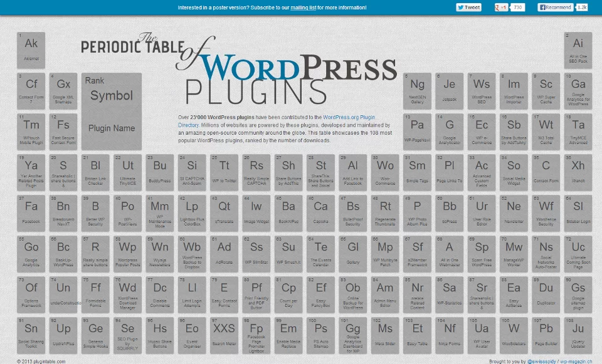602x364 pixels.
Task: Click the Rank Symbol Plugin Name legend tile
Action: 112,112
